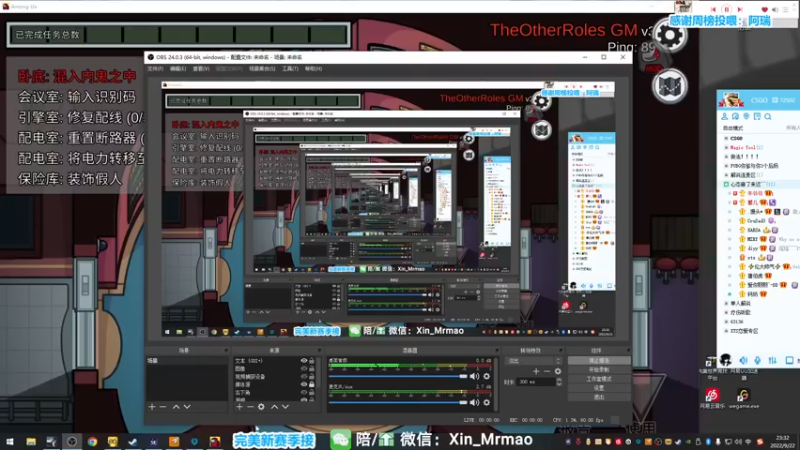Open OBS 查看(V) menu
Image resolution: width=800 pixels, height=450 pixels.
(201, 69)
